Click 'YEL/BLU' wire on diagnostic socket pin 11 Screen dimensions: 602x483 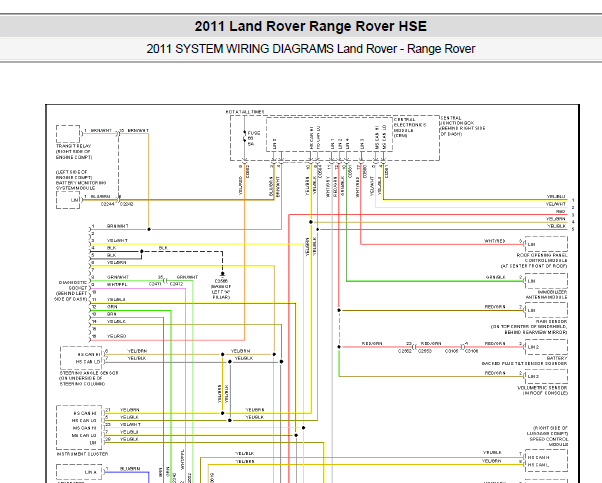[x=116, y=299]
